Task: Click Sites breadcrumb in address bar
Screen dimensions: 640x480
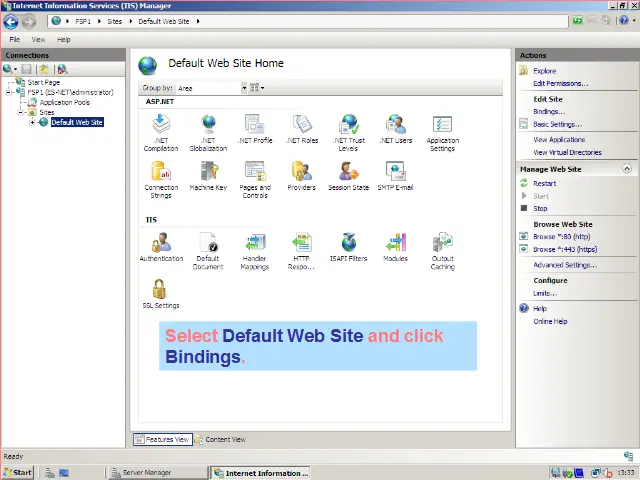Action: coord(115,21)
